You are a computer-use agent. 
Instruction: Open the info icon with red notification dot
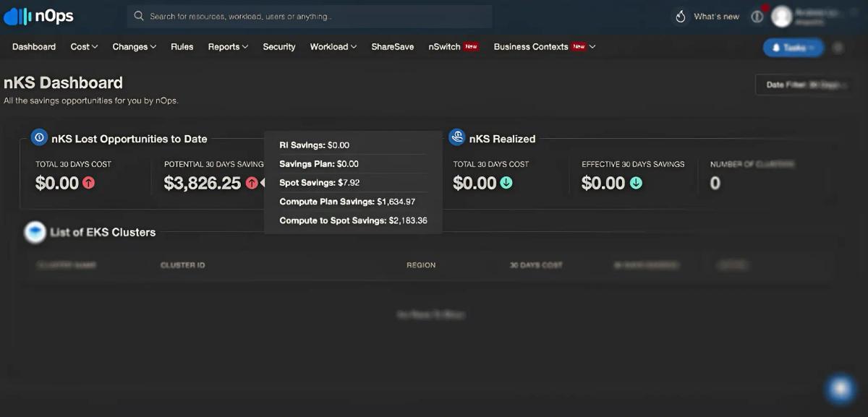757,16
